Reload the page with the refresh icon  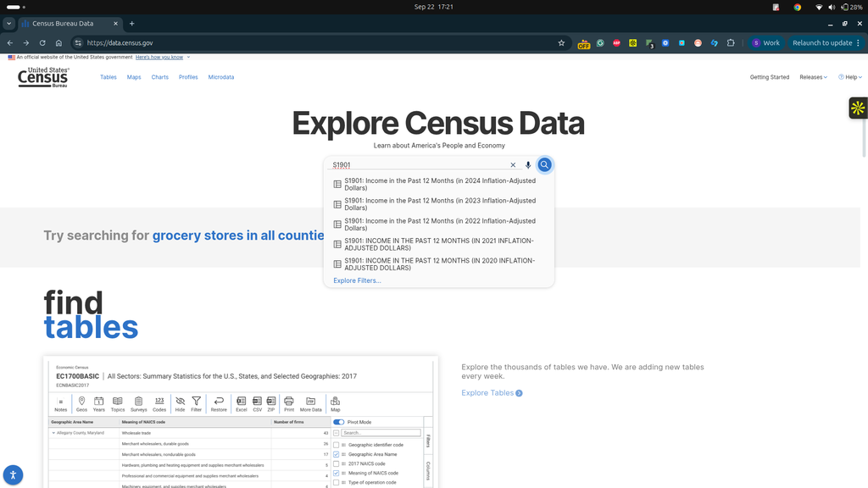click(x=42, y=42)
